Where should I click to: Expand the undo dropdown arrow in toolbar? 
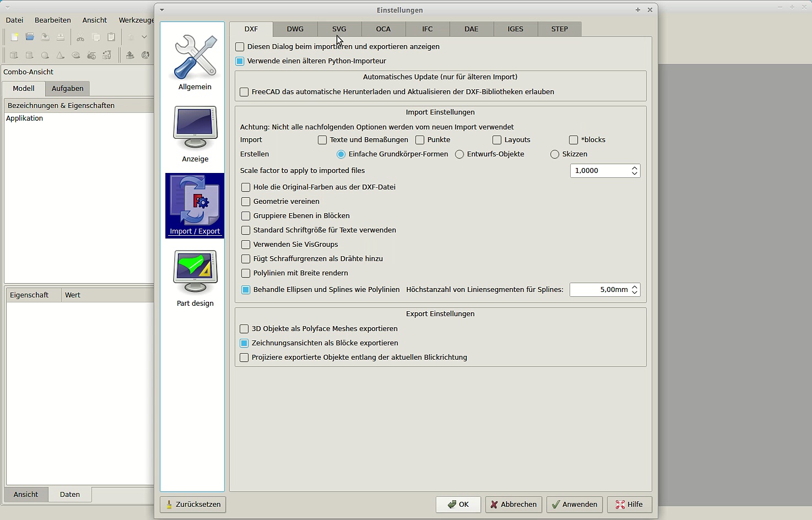tap(144, 37)
